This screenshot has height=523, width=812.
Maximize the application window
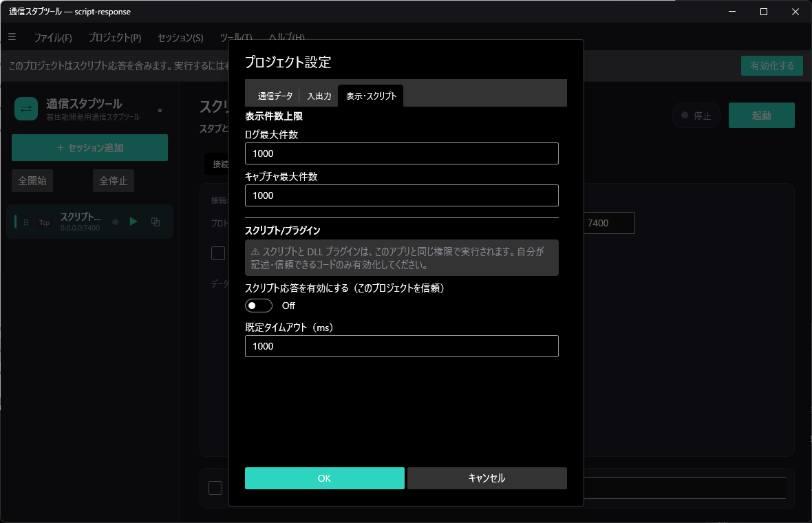(x=763, y=12)
